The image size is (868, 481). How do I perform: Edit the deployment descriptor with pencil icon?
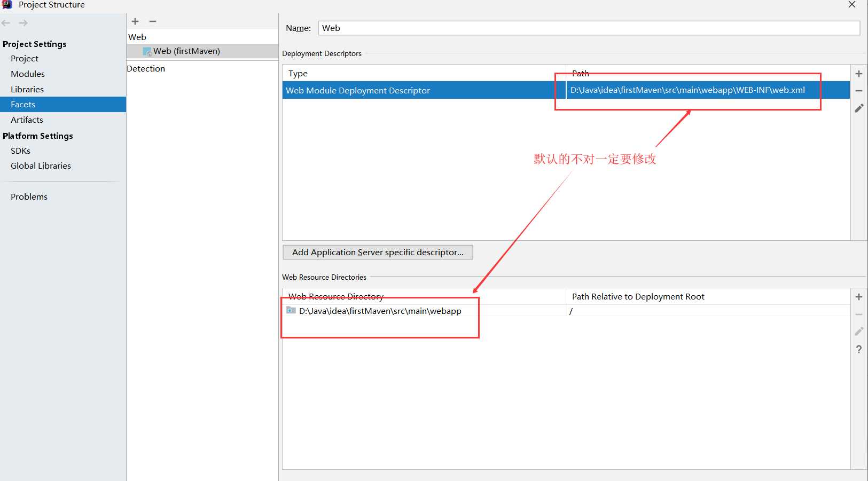[x=859, y=108]
